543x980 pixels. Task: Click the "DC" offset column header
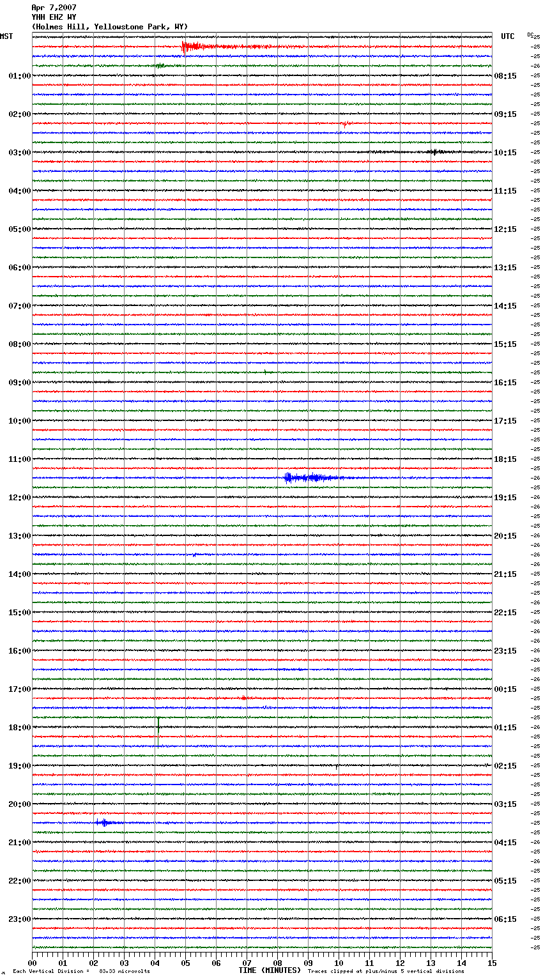pyautogui.click(x=531, y=34)
